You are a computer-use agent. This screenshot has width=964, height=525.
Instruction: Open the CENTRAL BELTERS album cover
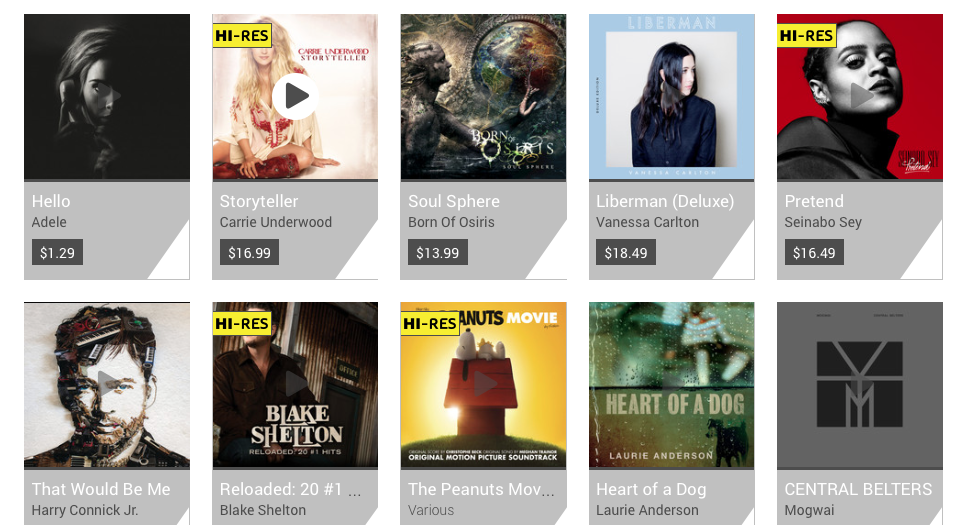(x=859, y=385)
